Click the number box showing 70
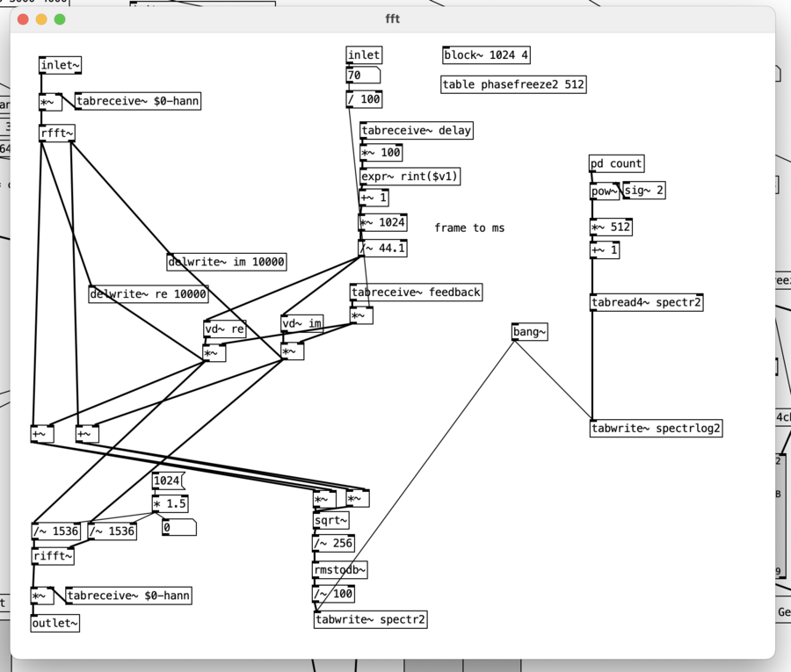The height and width of the screenshot is (672, 791). coord(363,76)
